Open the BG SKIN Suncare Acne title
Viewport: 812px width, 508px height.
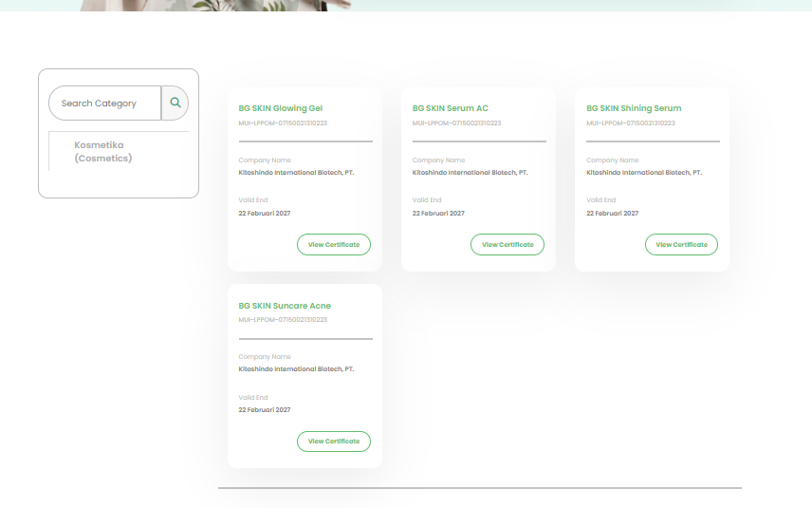[x=285, y=306]
